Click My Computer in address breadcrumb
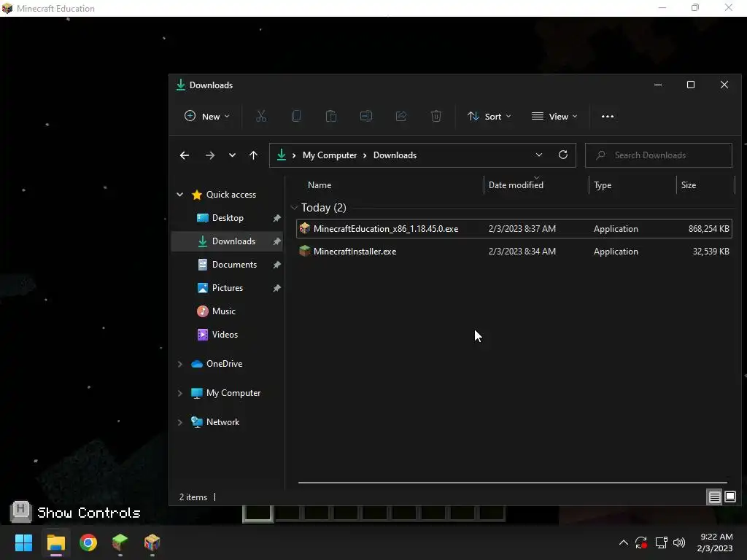 pos(330,155)
